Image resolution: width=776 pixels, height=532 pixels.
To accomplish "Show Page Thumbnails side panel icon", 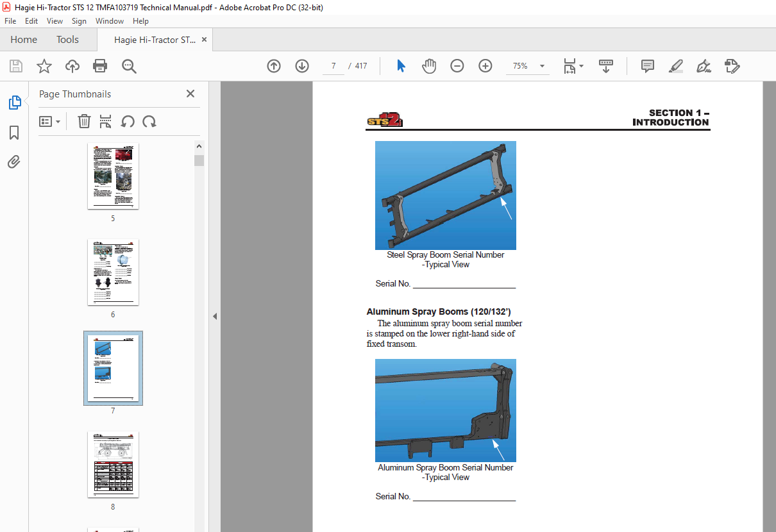I will (x=14, y=103).
